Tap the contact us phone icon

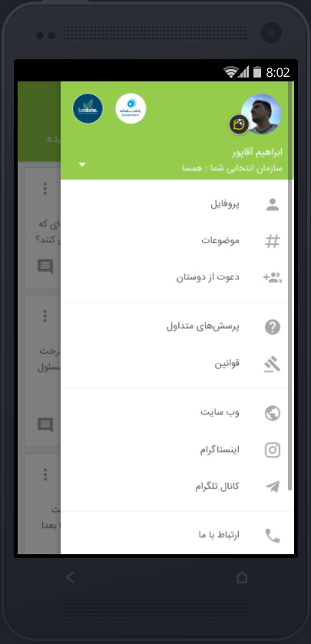(273, 536)
